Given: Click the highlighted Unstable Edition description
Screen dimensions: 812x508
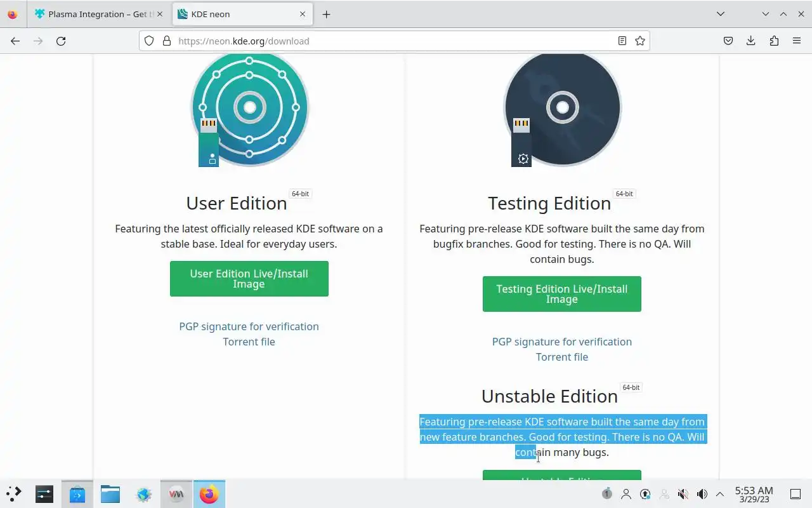Looking at the screenshot, I should pos(562,437).
